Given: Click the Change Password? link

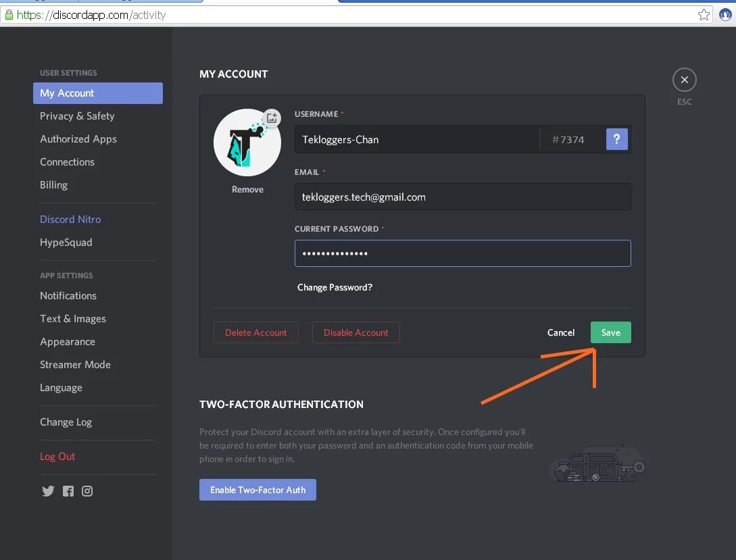Looking at the screenshot, I should [x=335, y=287].
